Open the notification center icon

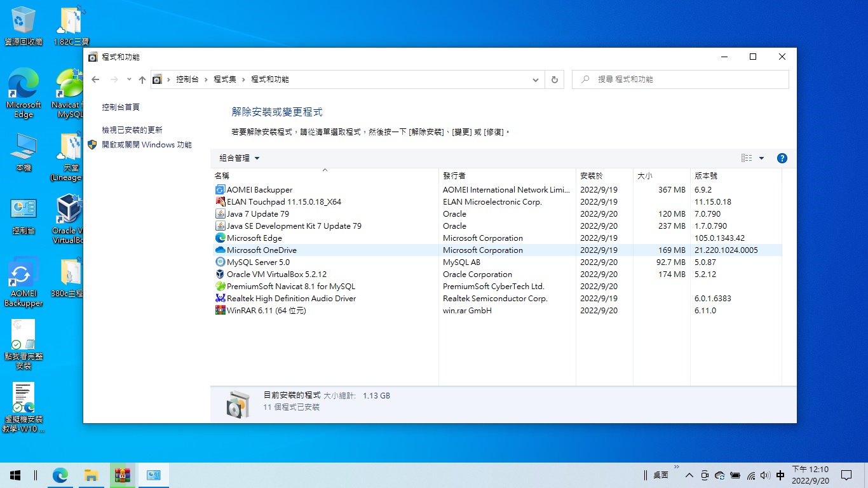(846, 475)
